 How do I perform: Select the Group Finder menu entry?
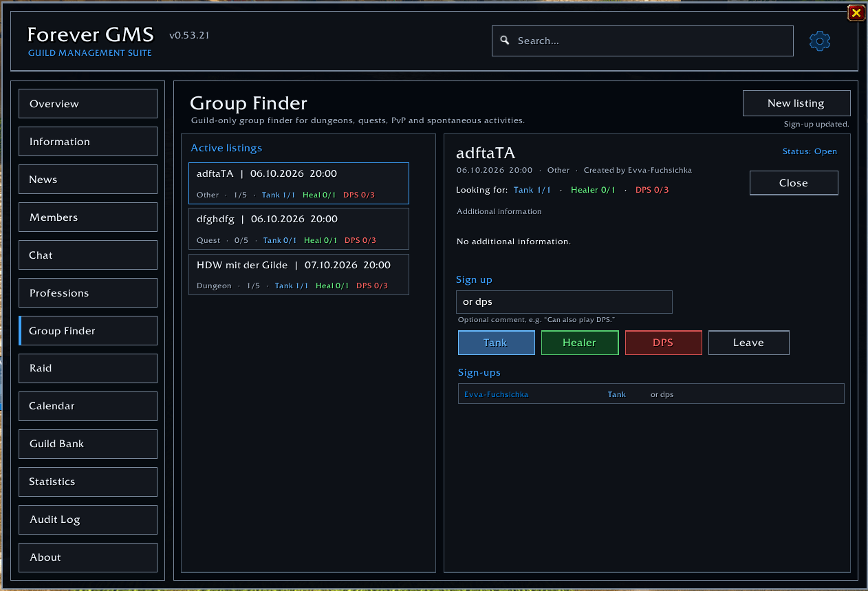point(88,331)
